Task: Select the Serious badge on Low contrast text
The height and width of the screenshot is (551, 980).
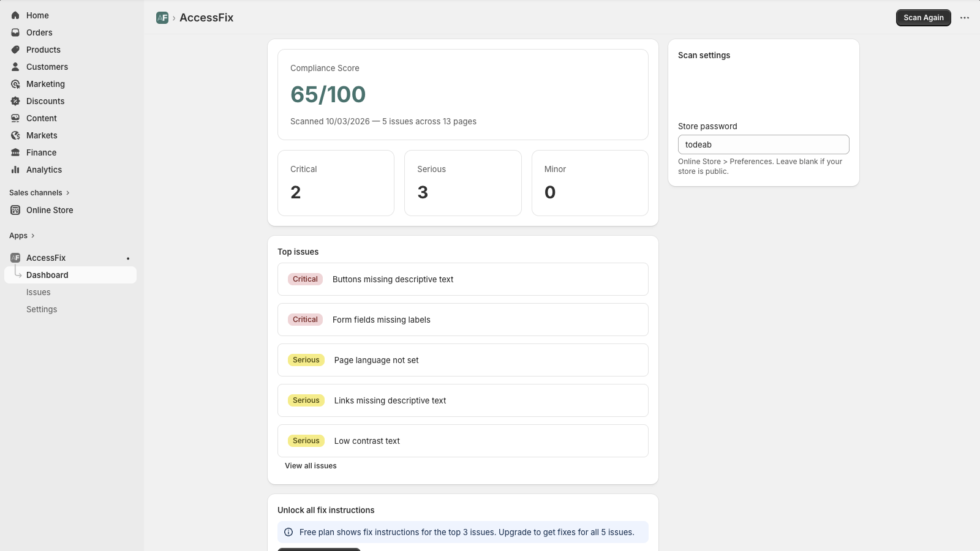Action: click(306, 441)
